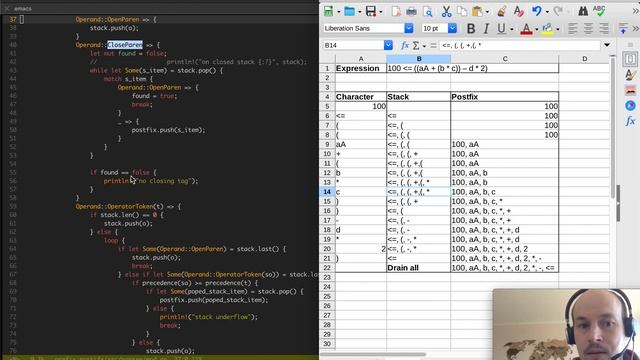Screen dimensions: 640x360
Task: Toggle Italic formatting
Action: pos(486,29)
